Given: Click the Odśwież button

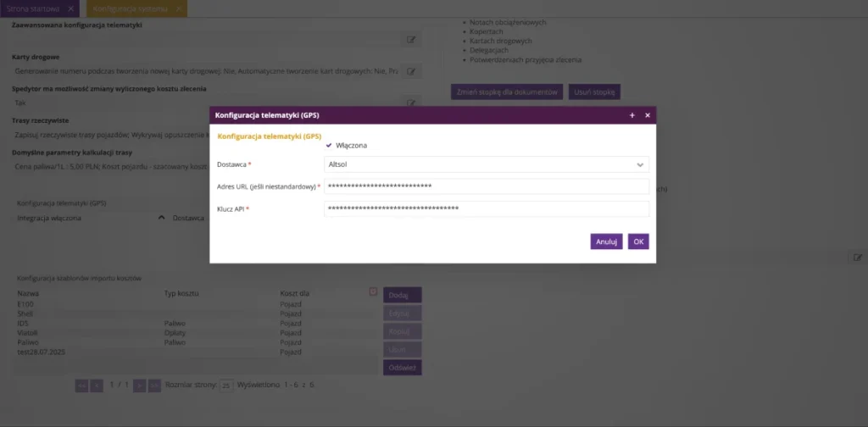Looking at the screenshot, I should pos(403,367).
